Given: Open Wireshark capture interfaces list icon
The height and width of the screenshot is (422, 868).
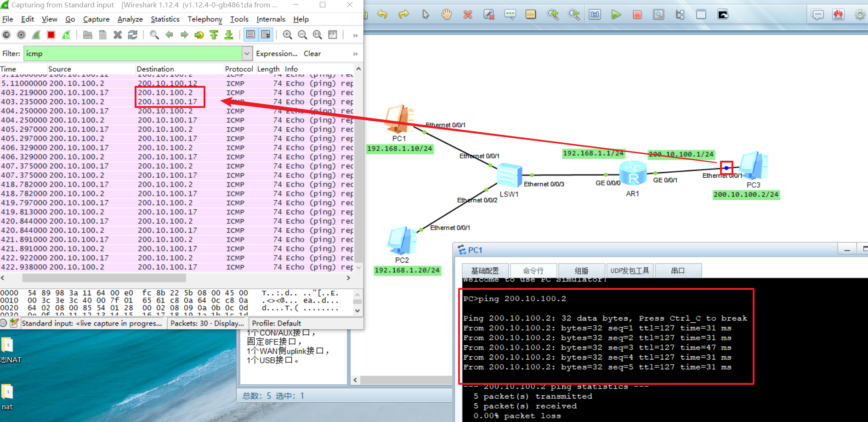Looking at the screenshot, I should [x=6, y=35].
